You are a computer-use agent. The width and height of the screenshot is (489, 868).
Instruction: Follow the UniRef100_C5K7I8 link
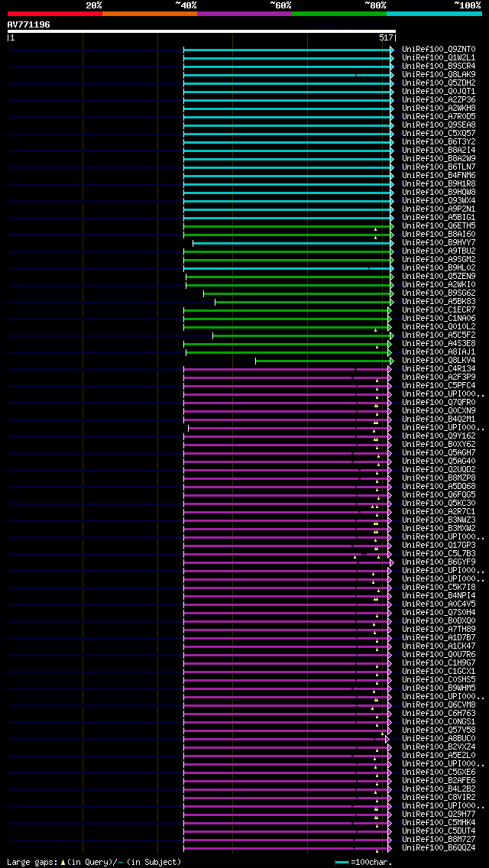click(439, 588)
